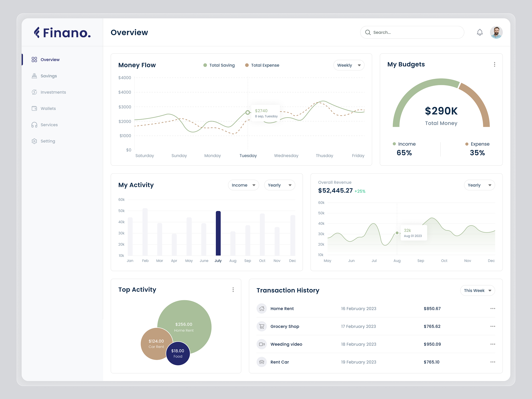Click the Settings gear sidebar icon
The width and height of the screenshot is (532, 399).
pyautogui.click(x=35, y=141)
